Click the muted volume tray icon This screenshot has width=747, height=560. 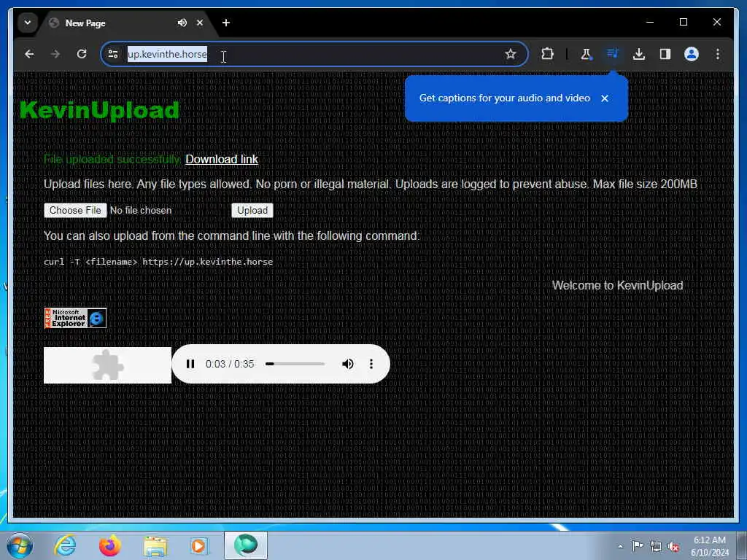pos(673,547)
